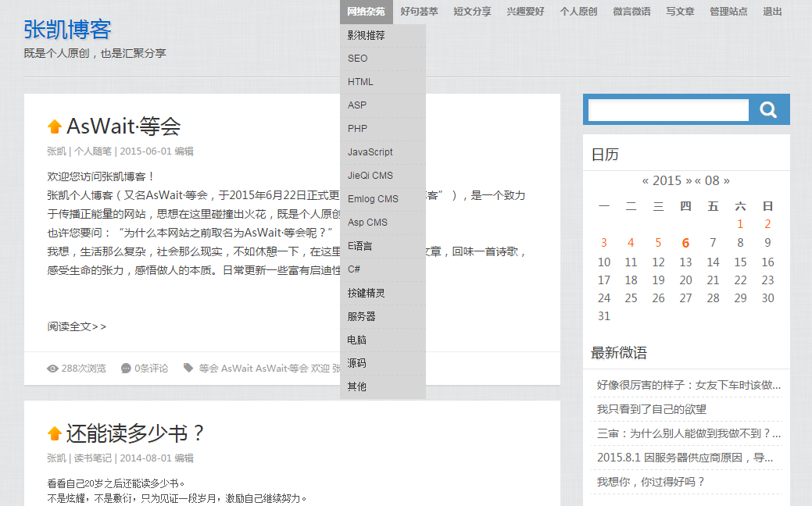This screenshot has height=506, width=812.
Task: Open the micro-post 我只看到了自己的欲望
Action: click(x=651, y=409)
